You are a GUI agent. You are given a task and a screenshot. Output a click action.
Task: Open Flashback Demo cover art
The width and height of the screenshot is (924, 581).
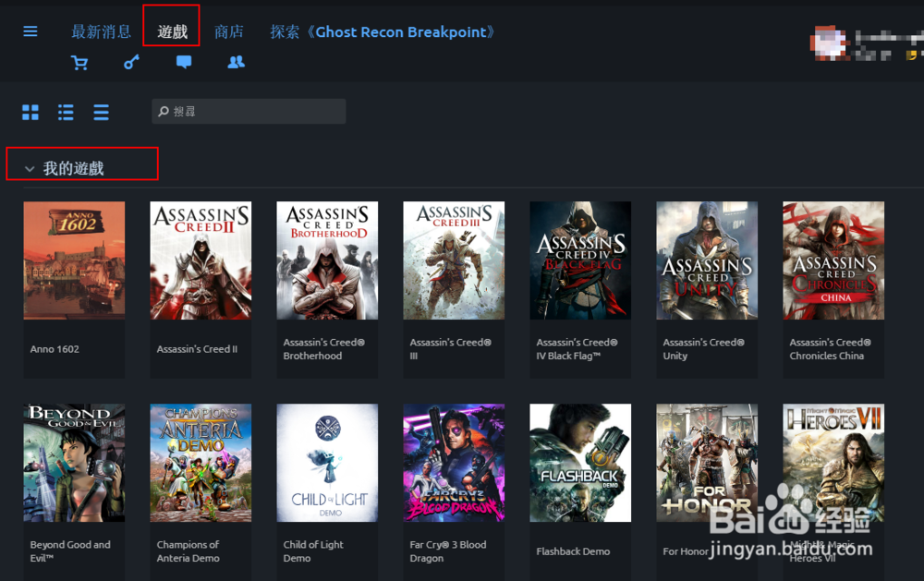point(580,463)
